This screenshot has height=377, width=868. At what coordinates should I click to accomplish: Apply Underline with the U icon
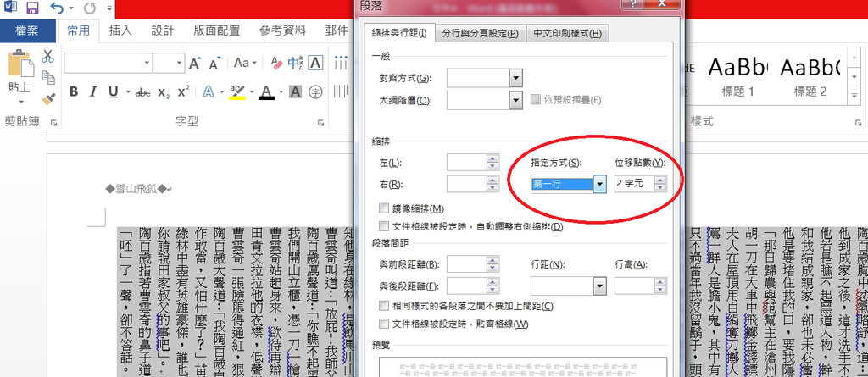click(114, 91)
